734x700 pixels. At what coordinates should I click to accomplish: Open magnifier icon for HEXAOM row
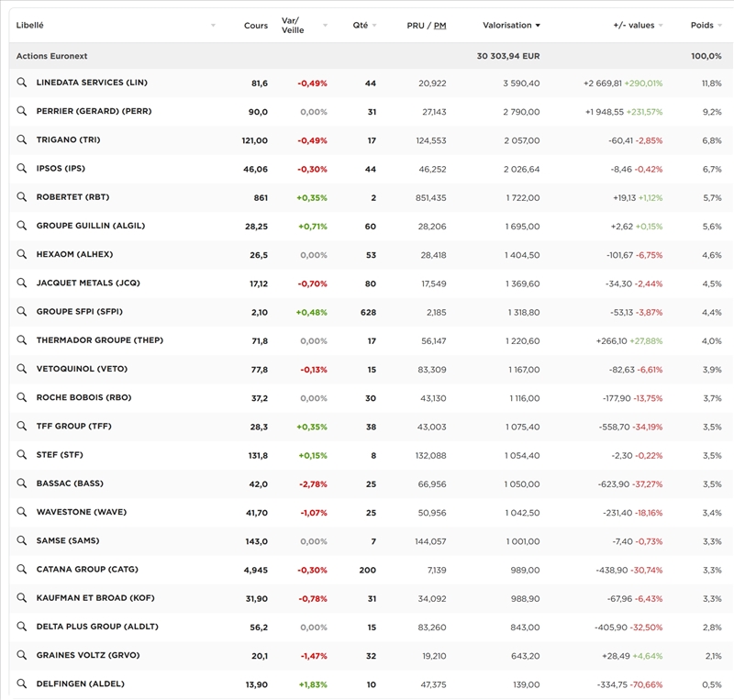coord(21,254)
